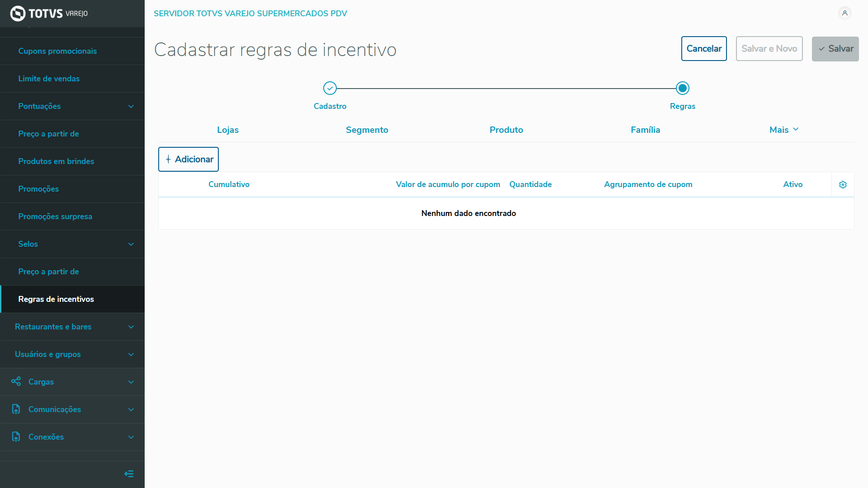The image size is (868, 488).
Task: Expand the Selos submenu chevron
Action: click(x=131, y=244)
